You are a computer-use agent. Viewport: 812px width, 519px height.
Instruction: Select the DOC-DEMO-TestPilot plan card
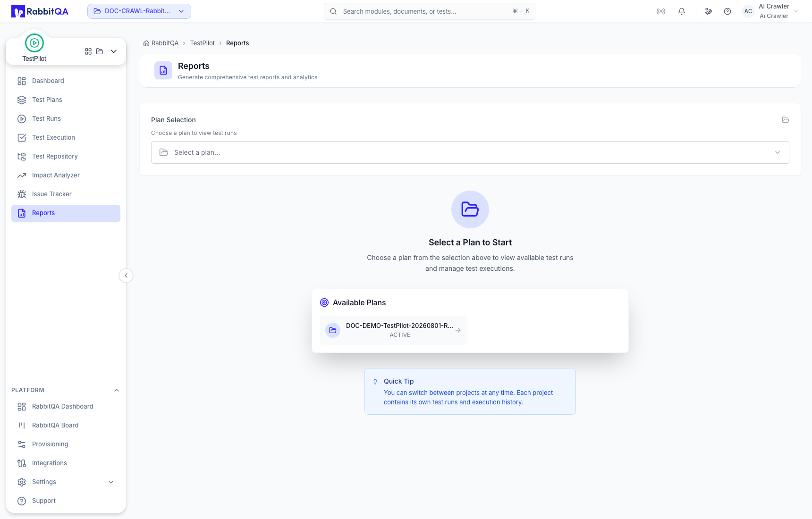click(393, 330)
